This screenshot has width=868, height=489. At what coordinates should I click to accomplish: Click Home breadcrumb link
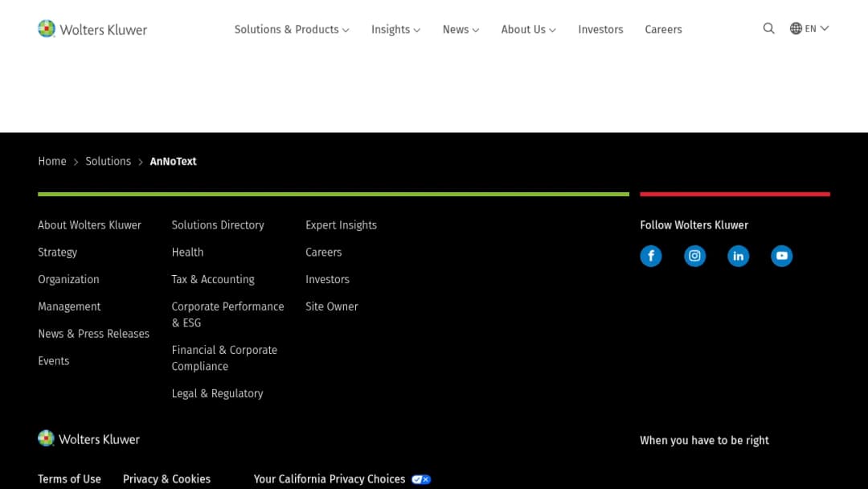(52, 161)
